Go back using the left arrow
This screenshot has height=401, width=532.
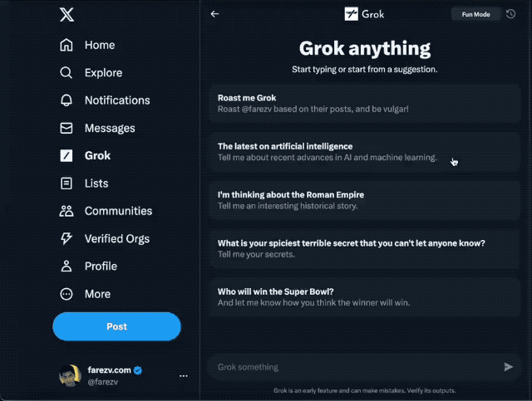pyautogui.click(x=214, y=14)
